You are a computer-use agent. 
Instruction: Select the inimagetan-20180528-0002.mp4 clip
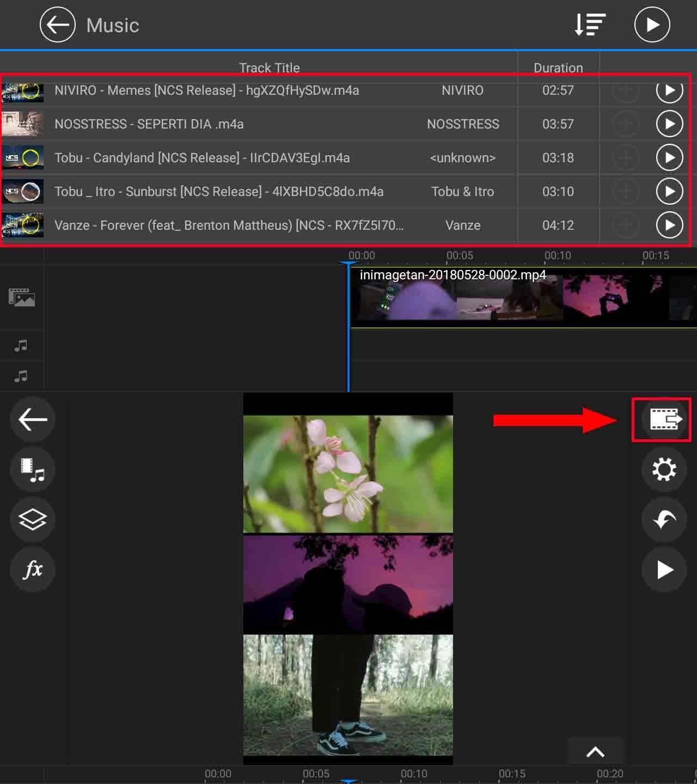pos(523,297)
